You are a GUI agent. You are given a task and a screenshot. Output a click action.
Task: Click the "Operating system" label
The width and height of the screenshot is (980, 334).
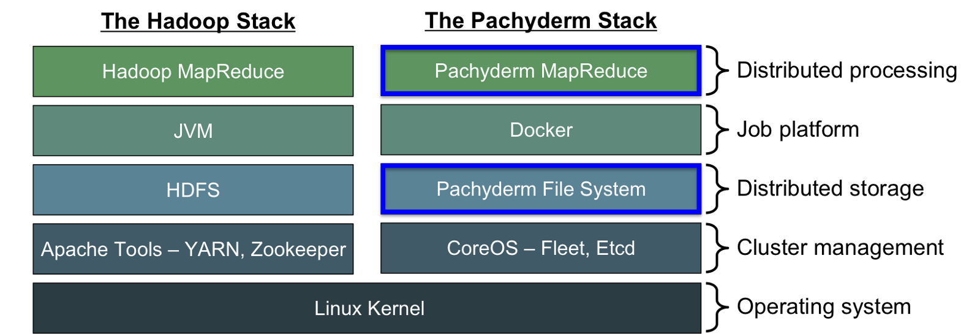[824, 306]
